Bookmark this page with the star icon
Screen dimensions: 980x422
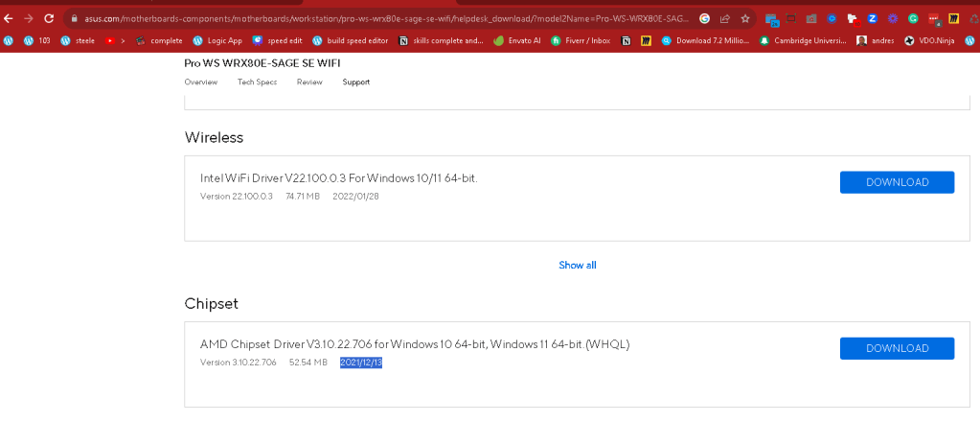pyautogui.click(x=745, y=19)
